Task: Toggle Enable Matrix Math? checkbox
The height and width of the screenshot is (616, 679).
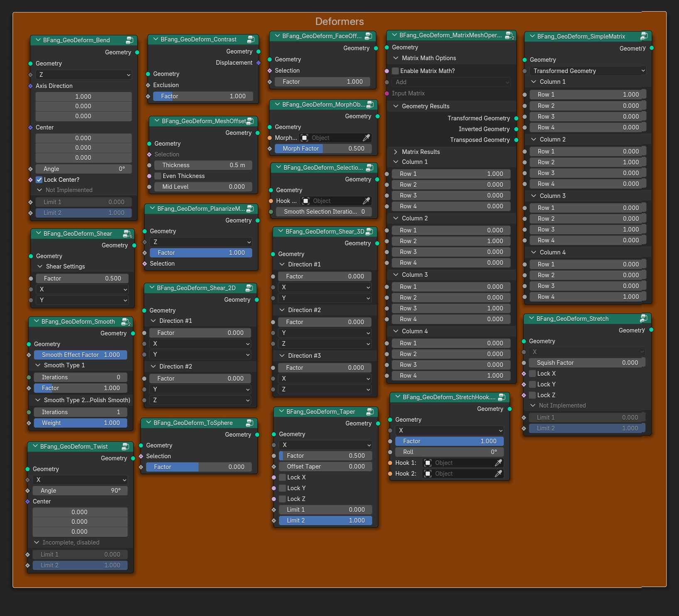Action: pyautogui.click(x=395, y=71)
